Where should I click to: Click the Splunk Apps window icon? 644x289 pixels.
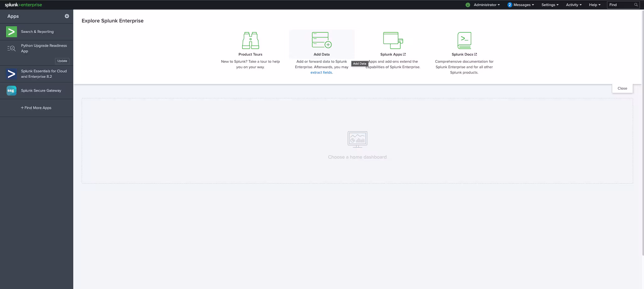(393, 41)
